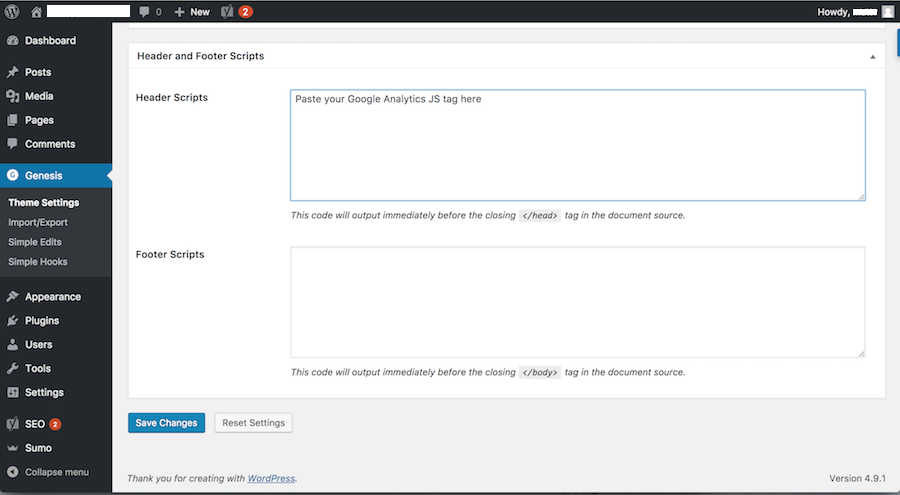This screenshot has width=900, height=495.
Task: Click the Dashboard gauge icon
Action: [x=12, y=41]
